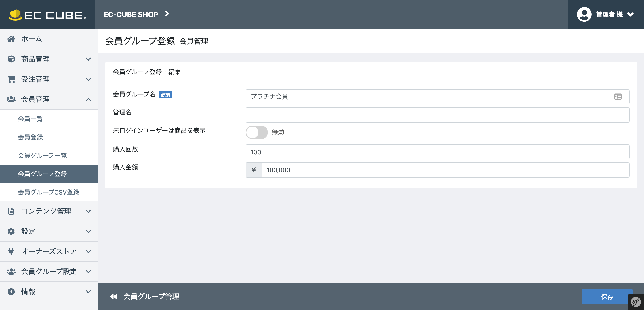Click the ¥ currency prefix
This screenshot has height=310, width=644.
[x=254, y=170]
